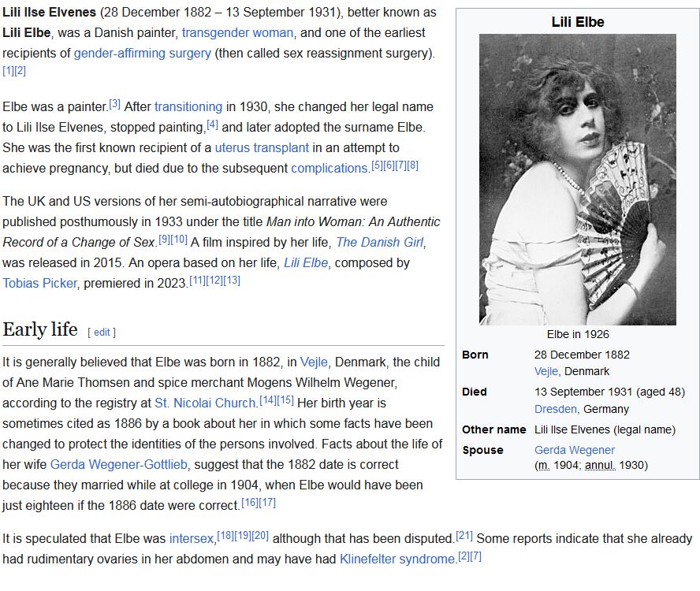Image resolution: width=700 pixels, height=591 pixels.
Task: Click the 'm.' abbreviation in Spouse row
Action: 543,465
